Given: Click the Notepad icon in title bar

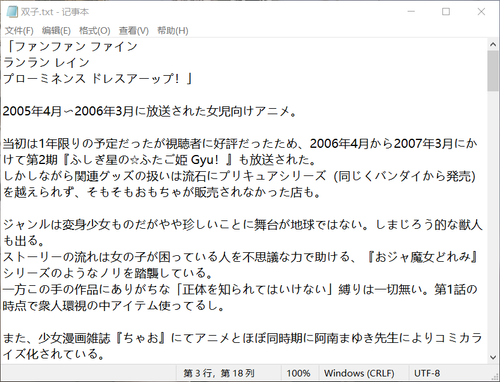Looking at the screenshot, I should click(12, 12).
